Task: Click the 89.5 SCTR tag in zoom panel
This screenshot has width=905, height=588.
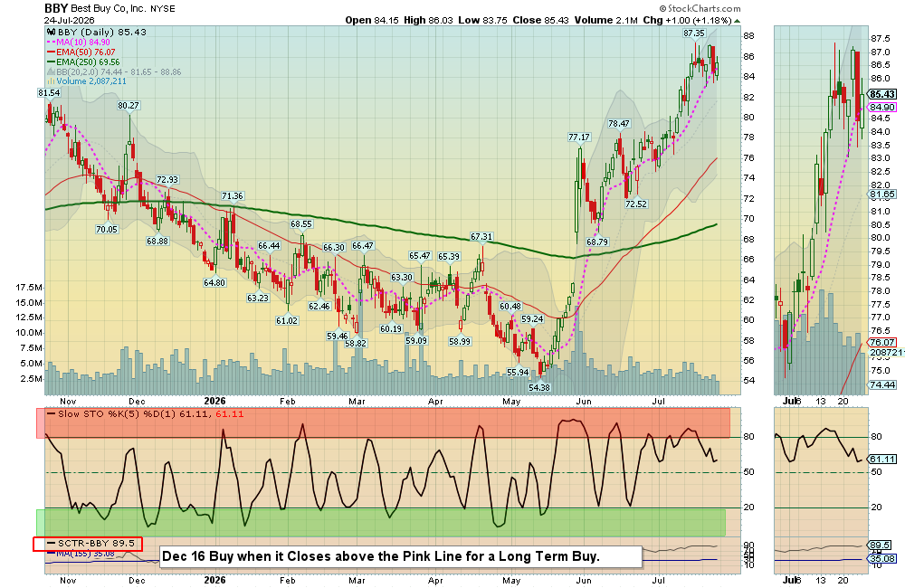Action: (881, 545)
